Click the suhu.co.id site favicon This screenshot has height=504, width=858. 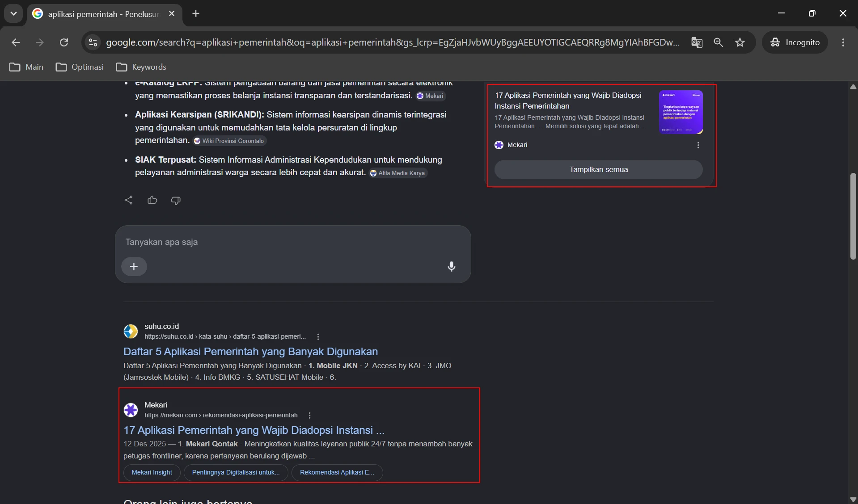(131, 332)
